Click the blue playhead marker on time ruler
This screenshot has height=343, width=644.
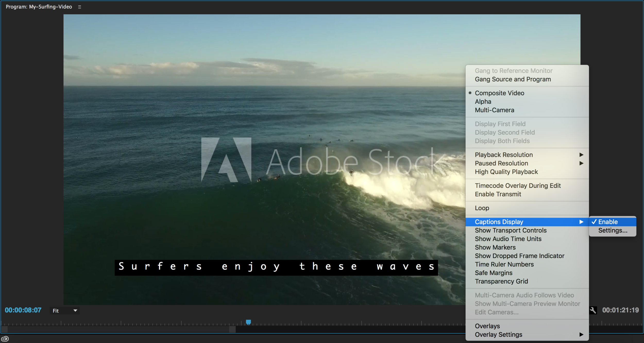(248, 322)
